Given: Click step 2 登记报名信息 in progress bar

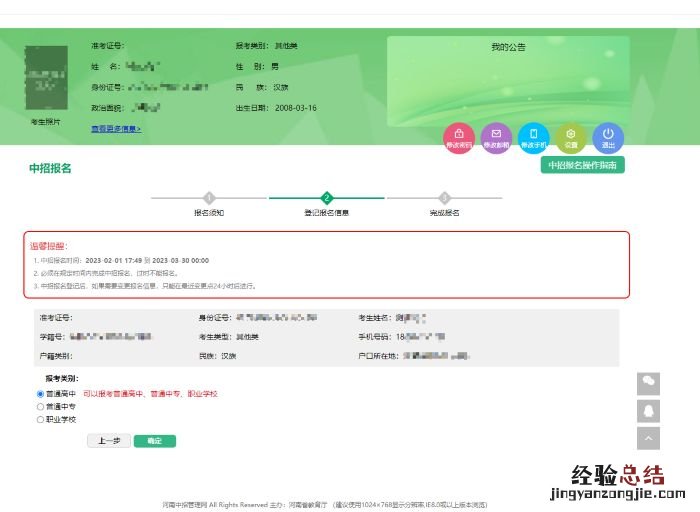Looking at the screenshot, I should pyautogui.click(x=327, y=198).
